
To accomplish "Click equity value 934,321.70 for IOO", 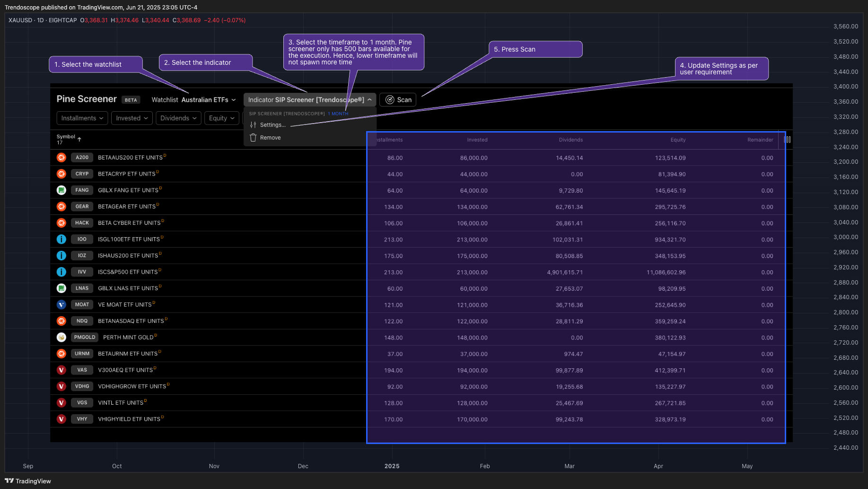I will tap(670, 240).
